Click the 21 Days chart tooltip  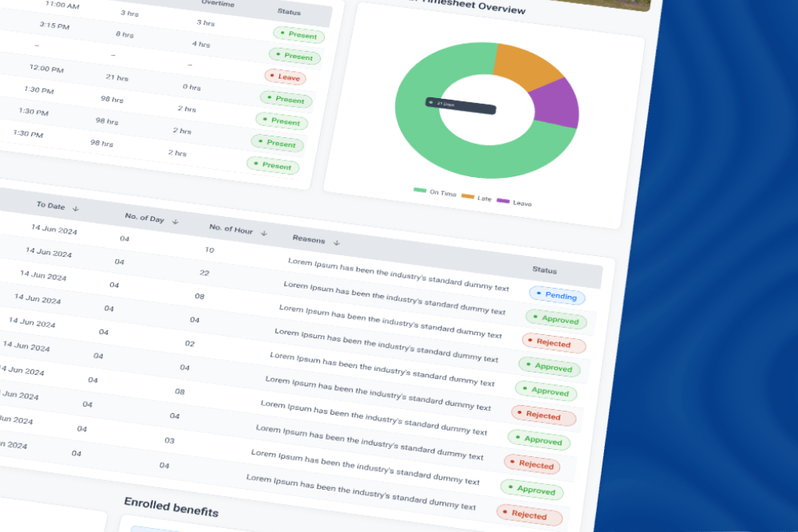[x=460, y=106]
